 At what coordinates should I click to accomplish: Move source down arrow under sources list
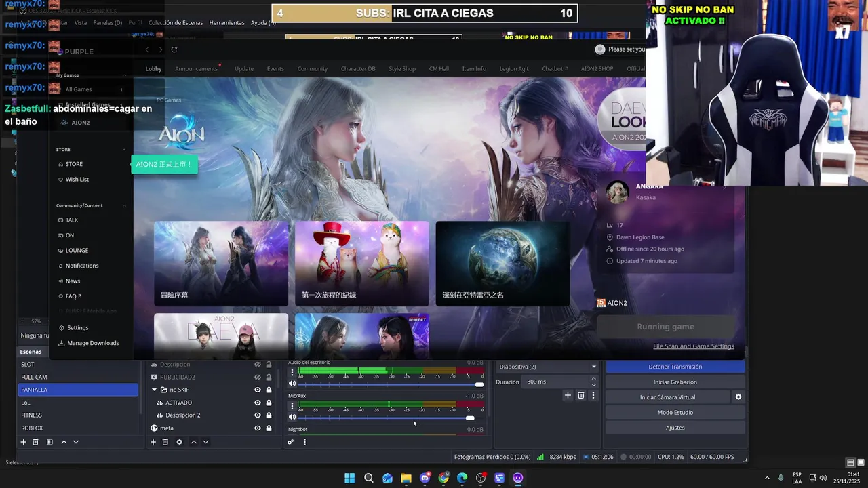pyautogui.click(x=205, y=442)
